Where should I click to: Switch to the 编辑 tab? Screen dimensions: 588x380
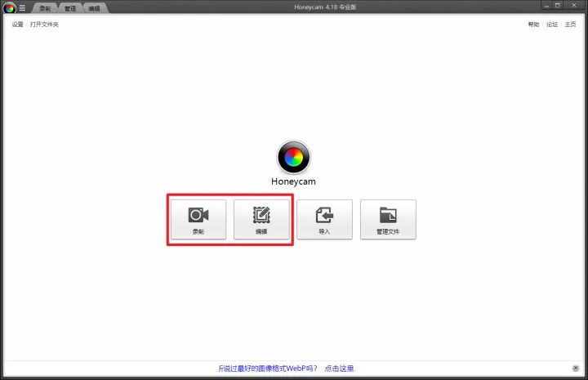click(95, 8)
